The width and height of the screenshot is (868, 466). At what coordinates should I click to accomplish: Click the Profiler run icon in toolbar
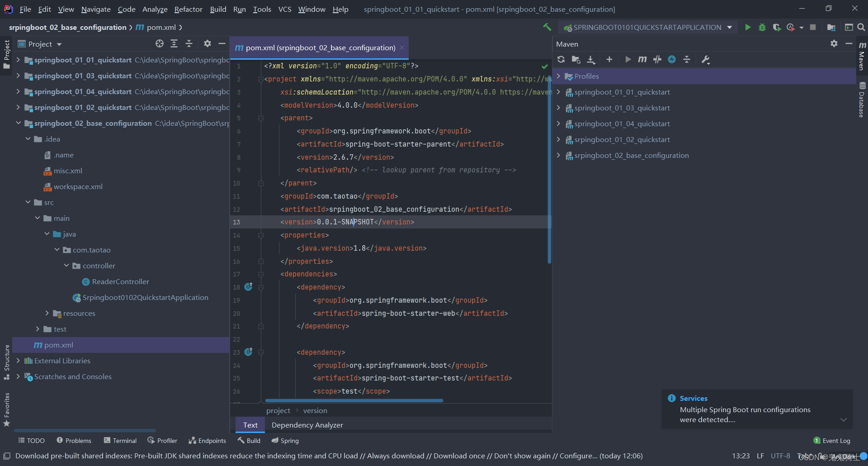click(x=791, y=27)
